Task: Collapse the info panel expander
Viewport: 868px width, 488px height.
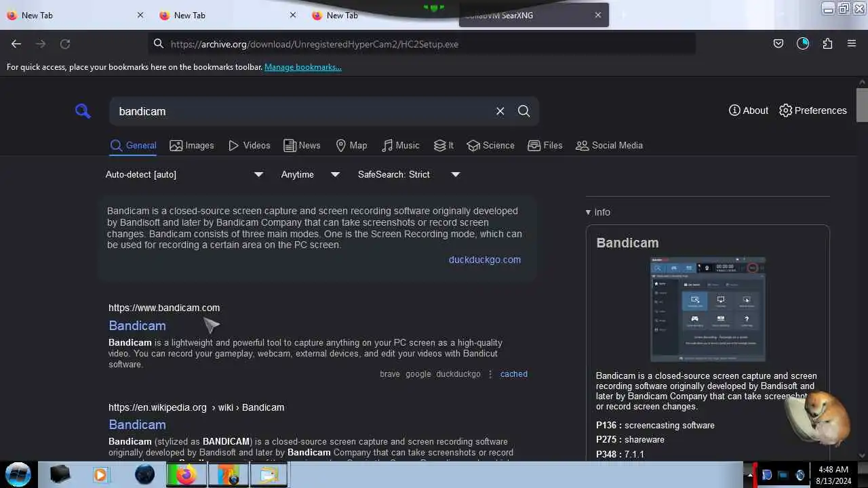Action: tap(598, 212)
